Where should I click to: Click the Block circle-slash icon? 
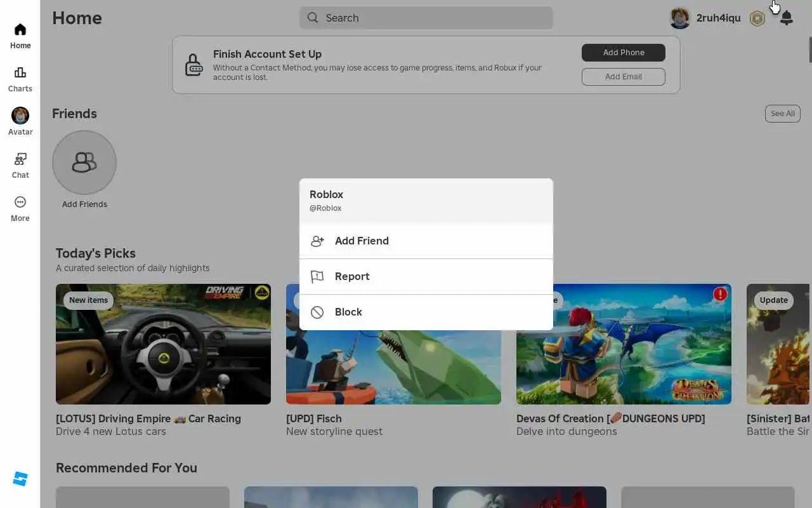click(317, 312)
